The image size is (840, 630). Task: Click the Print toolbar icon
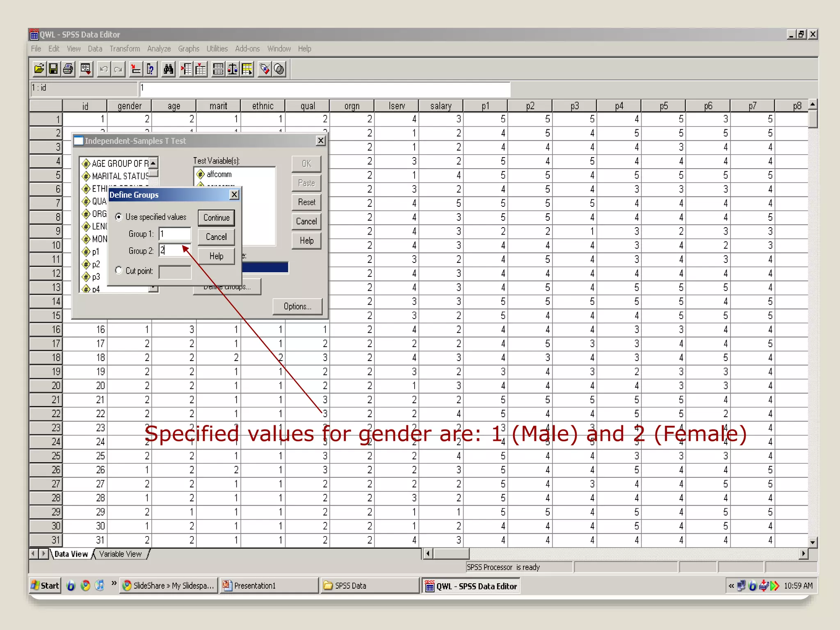point(68,69)
